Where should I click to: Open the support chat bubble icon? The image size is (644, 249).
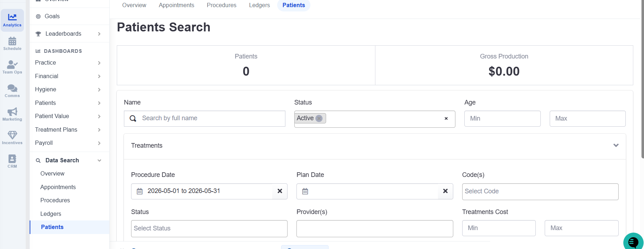click(x=633, y=242)
